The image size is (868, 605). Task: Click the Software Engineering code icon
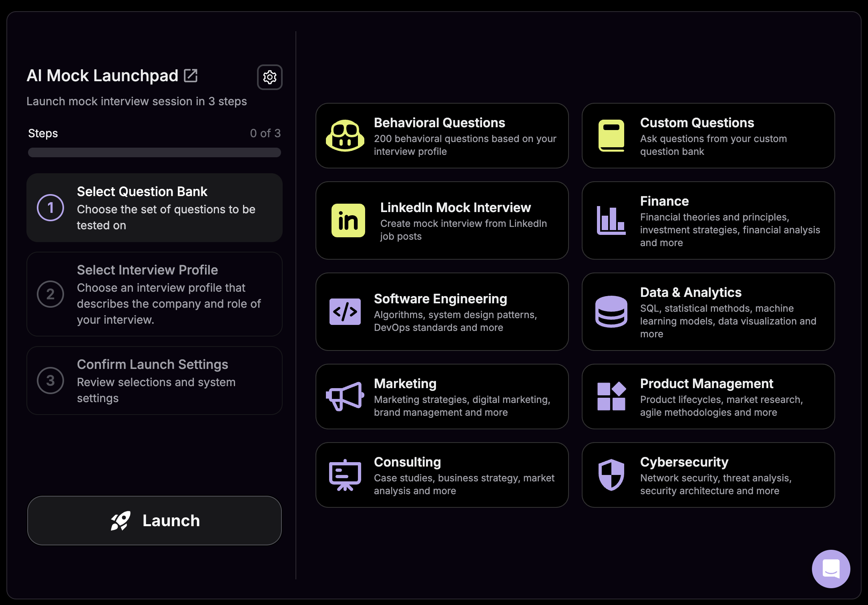point(345,311)
